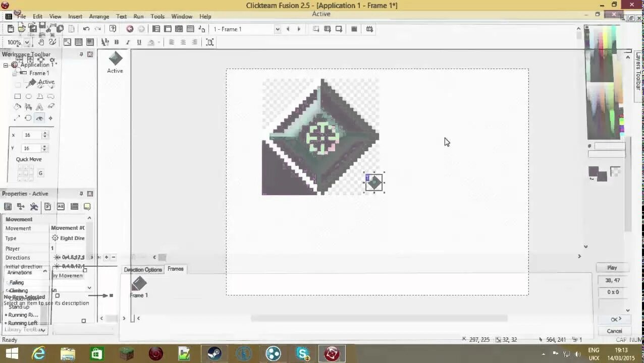The width and height of the screenshot is (644, 363).
Task: Select the Stand up animation
Action: click(x=19, y=307)
